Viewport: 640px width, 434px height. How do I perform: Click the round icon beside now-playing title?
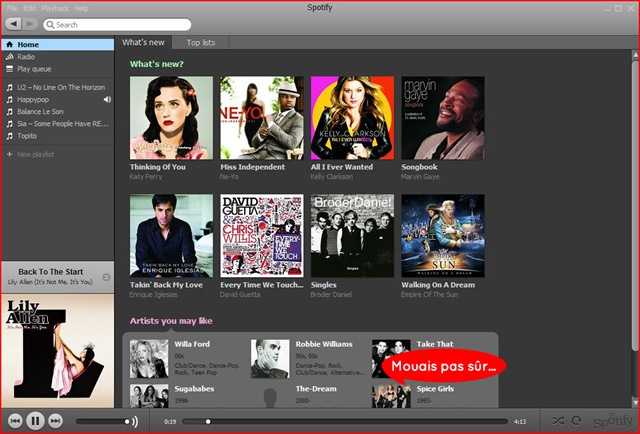[x=106, y=277]
